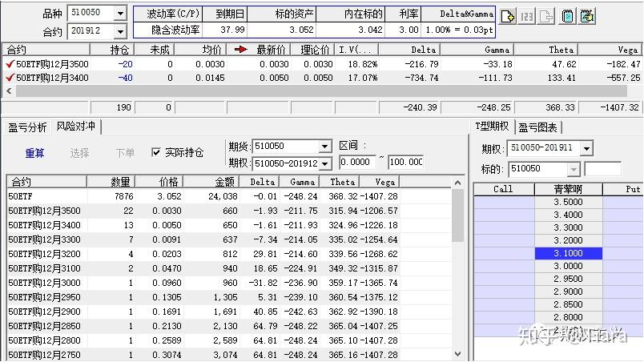Switch to the 盈亏分析 tab
Viewport: 644px width, 362px height.
tap(27, 127)
